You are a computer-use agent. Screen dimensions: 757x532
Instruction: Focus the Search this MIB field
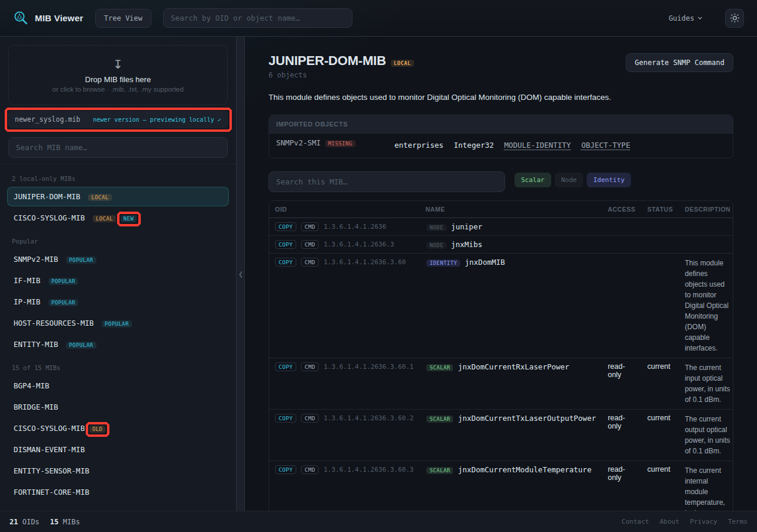[387, 181]
